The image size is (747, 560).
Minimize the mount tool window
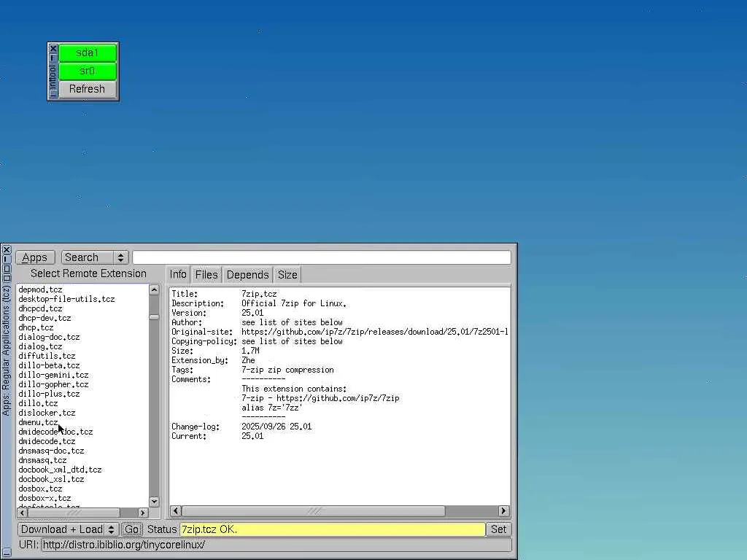[53, 58]
